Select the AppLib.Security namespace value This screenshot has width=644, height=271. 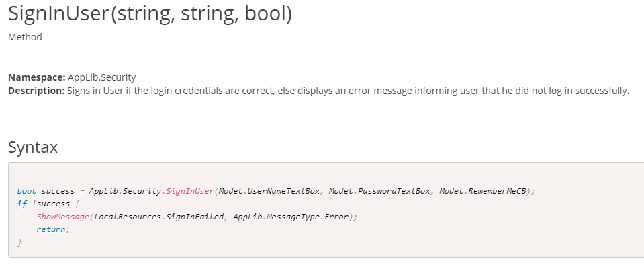(x=101, y=77)
